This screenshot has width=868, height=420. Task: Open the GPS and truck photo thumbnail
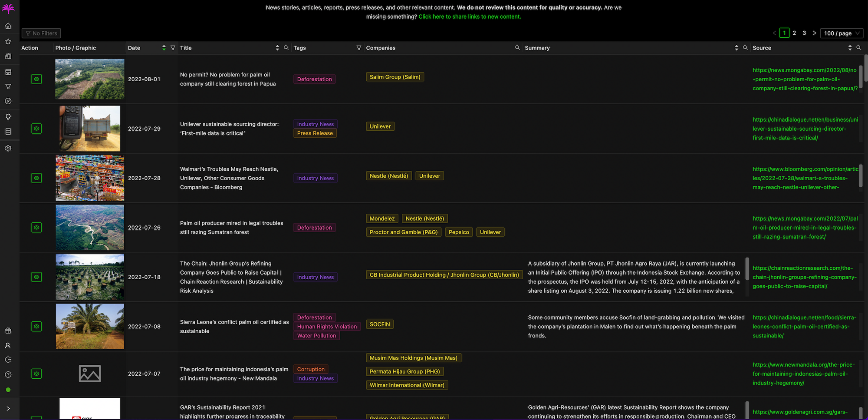90,129
